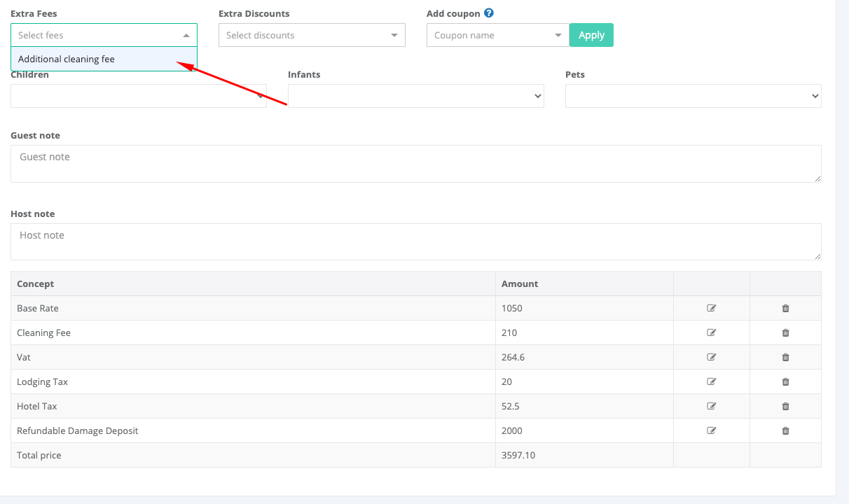Apply the coupon
849x504 pixels.
pos(591,35)
